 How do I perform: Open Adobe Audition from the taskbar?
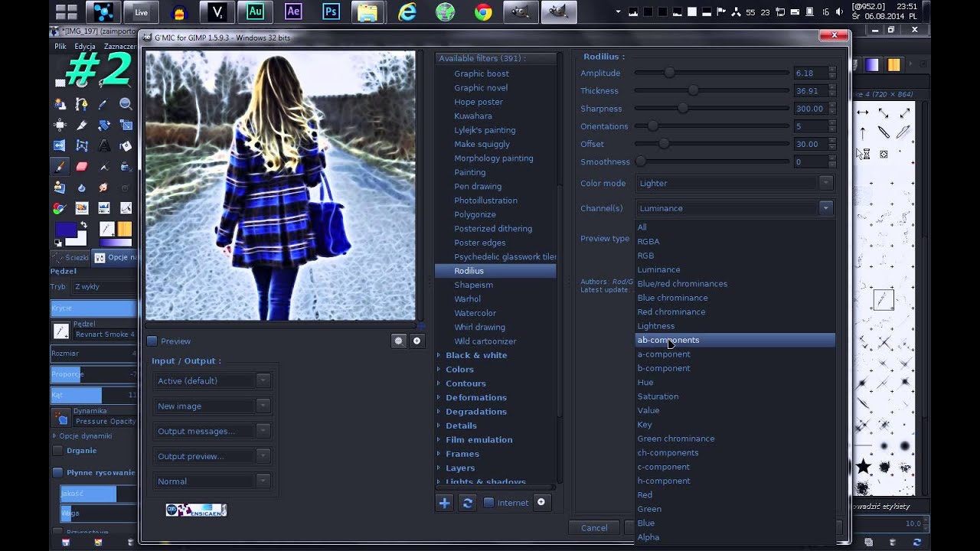coord(256,12)
